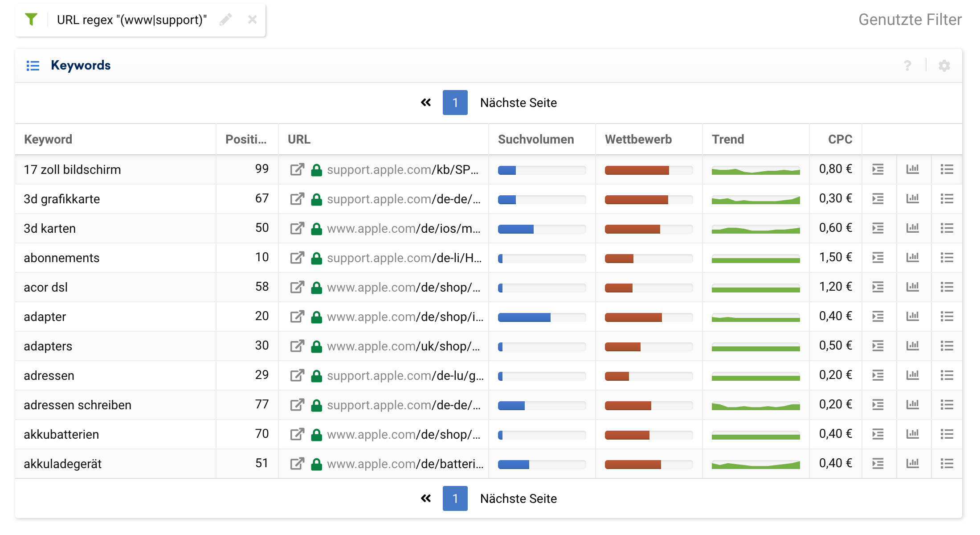Remove the URL regex filter
Screen dimensions: 980x535
(252, 20)
